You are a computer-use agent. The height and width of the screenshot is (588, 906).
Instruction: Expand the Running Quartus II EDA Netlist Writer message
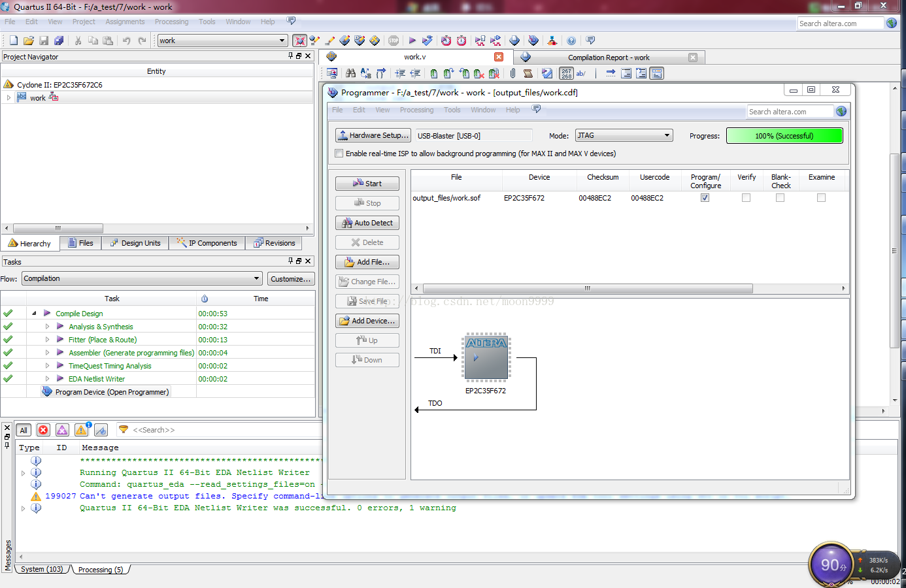click(23, 473)
